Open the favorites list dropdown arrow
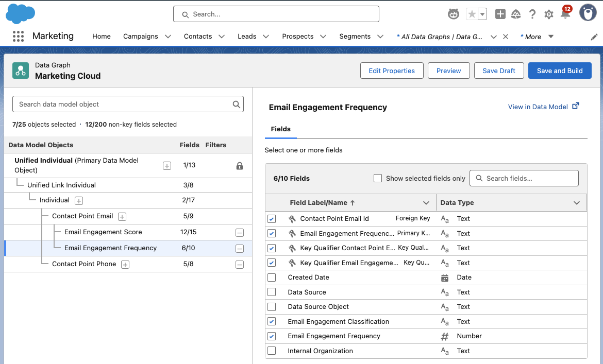 coord(482,14)
